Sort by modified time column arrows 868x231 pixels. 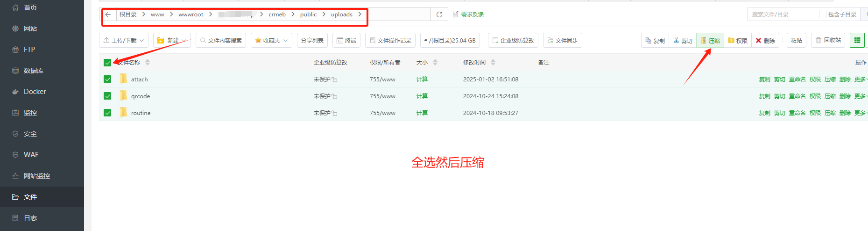(x=493, y=63)
